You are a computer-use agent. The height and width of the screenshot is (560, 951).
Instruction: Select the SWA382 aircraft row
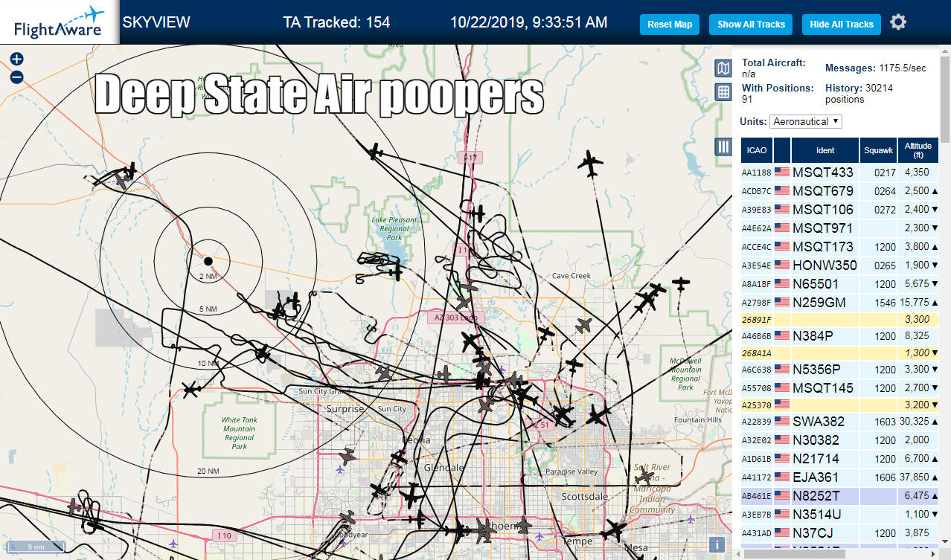click(839, 422)
